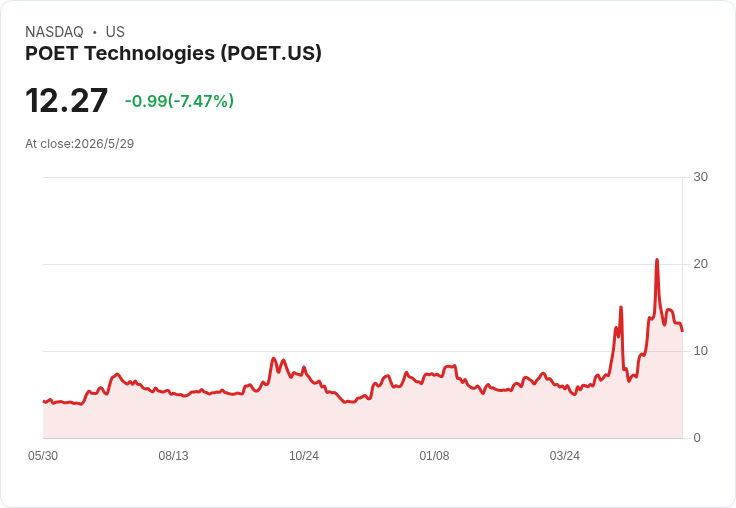Click the US market label
Image resolution: width=736 pixels, height=508 pixels.
coord(115,32)
